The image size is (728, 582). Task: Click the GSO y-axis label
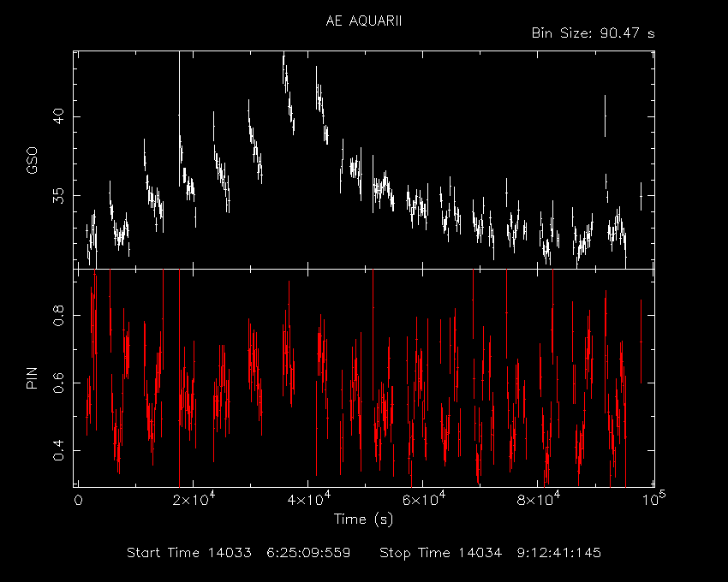pyautogui.click(x=32, y=161)
